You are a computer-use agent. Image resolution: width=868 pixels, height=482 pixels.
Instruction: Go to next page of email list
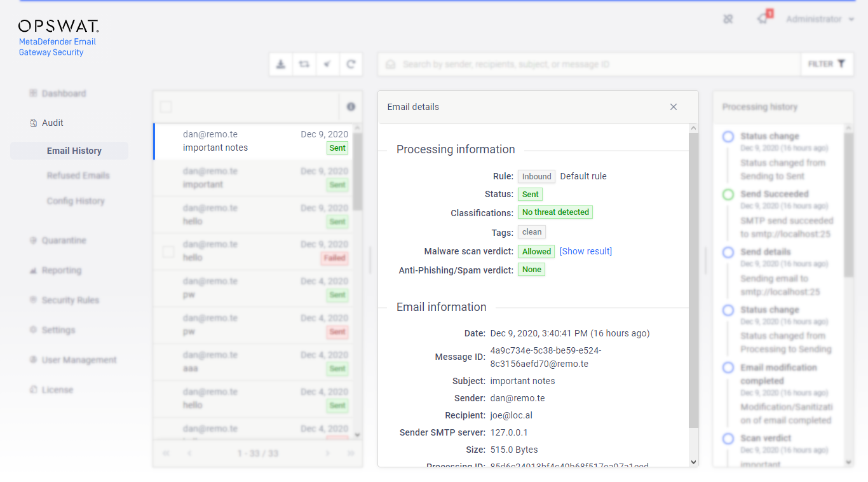(x=328, y=453)
